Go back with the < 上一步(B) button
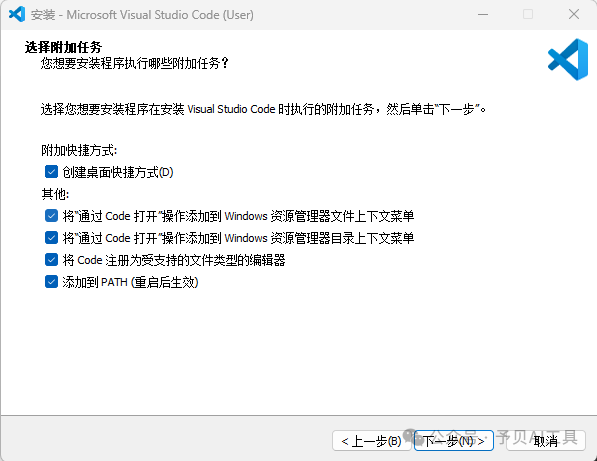 pyautogui.click(x=372, y=441)
